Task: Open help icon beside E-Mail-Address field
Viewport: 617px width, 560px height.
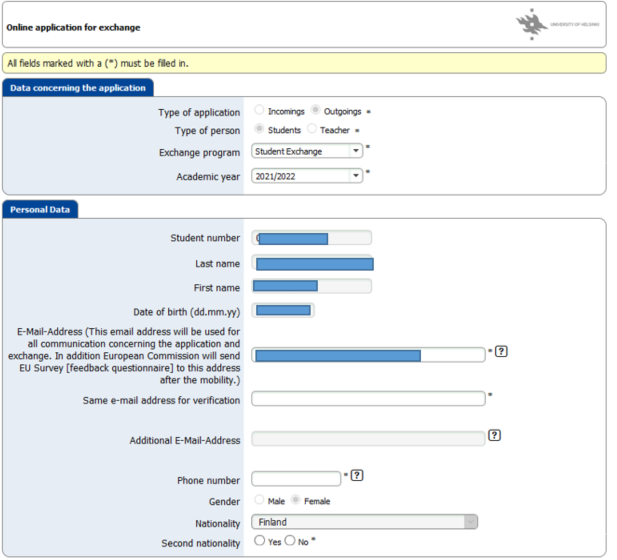Action: point(501,352)
